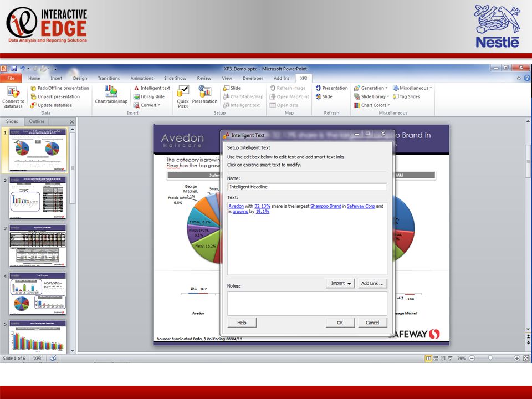
Task: Click Intelligent text in Insert group
Action: pyautogui.click(x=152, y=88)
